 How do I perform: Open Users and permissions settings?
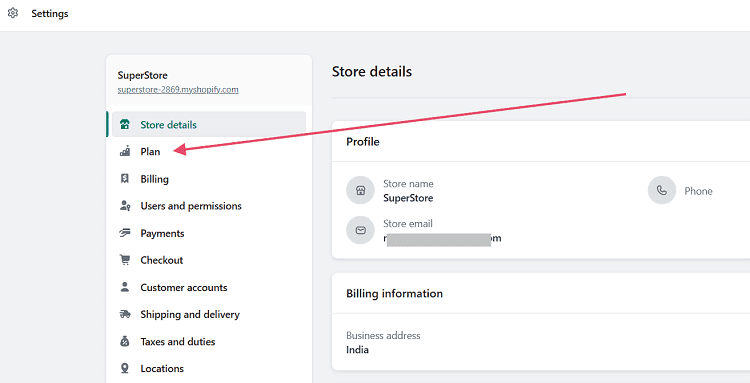[209, 206]
